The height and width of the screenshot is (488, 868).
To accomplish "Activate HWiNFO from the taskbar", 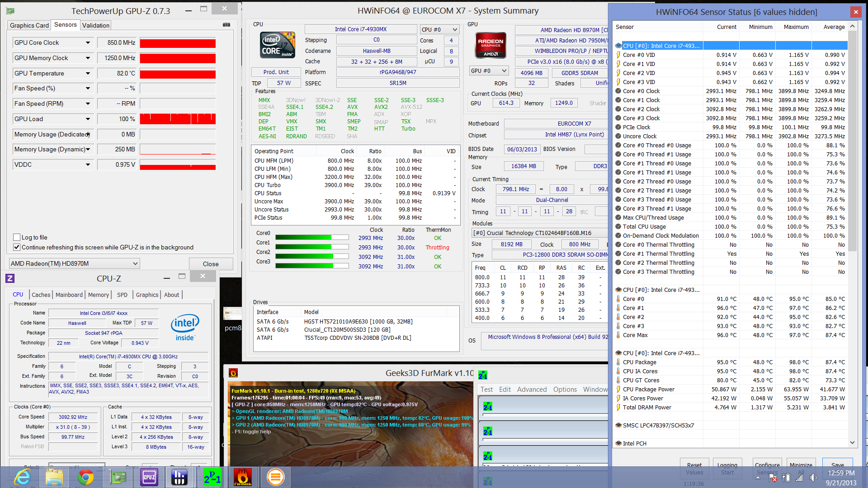I will [180, 477].
